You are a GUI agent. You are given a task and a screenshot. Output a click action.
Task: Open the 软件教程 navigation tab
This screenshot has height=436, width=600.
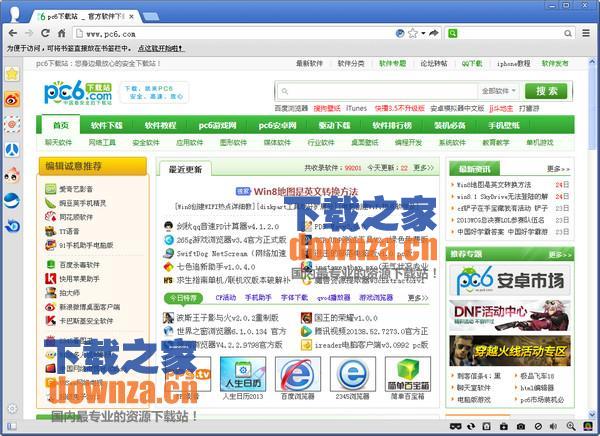click(x=160, y=125)
